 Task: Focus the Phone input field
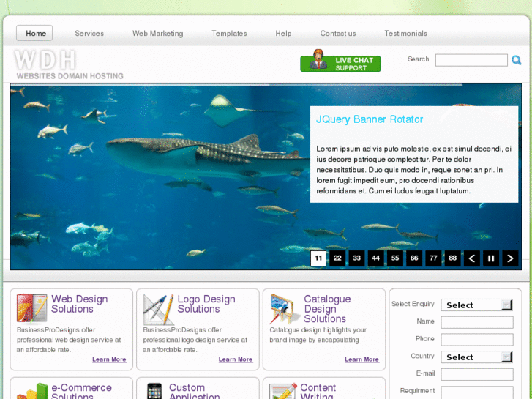(477, 339)
